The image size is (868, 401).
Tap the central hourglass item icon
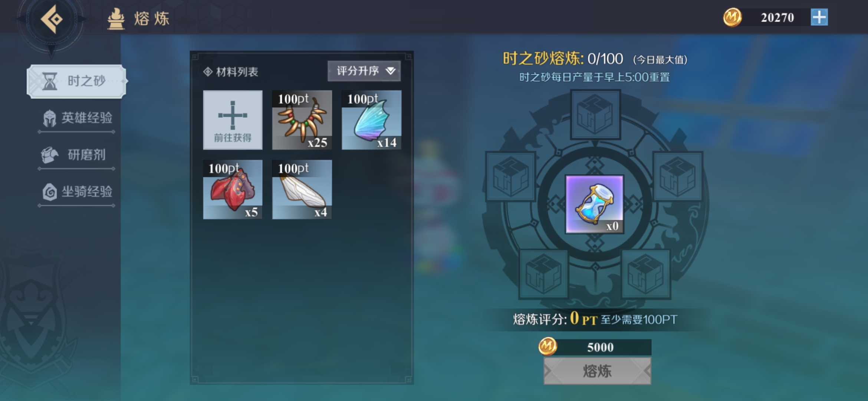(x=595, y=205)
